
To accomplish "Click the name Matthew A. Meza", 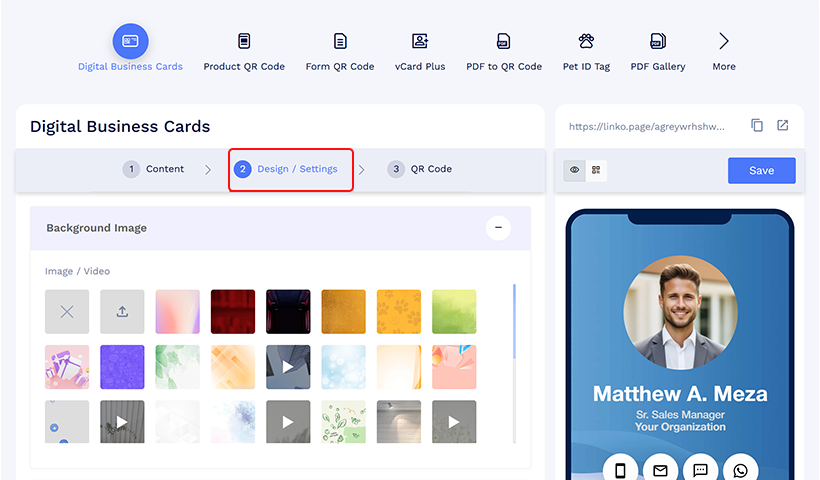I will pyautogui.click(x=680, y=394).
